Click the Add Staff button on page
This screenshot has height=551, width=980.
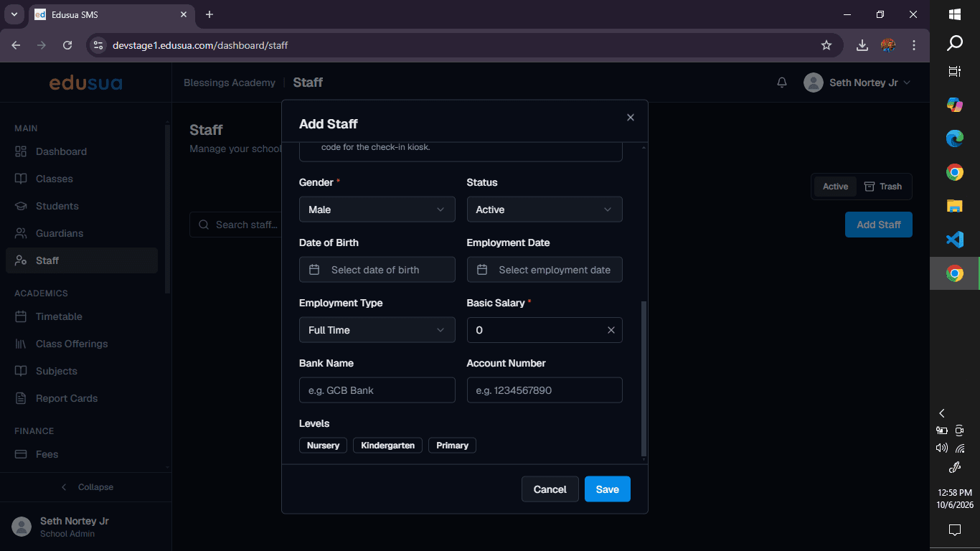point(879,225)
